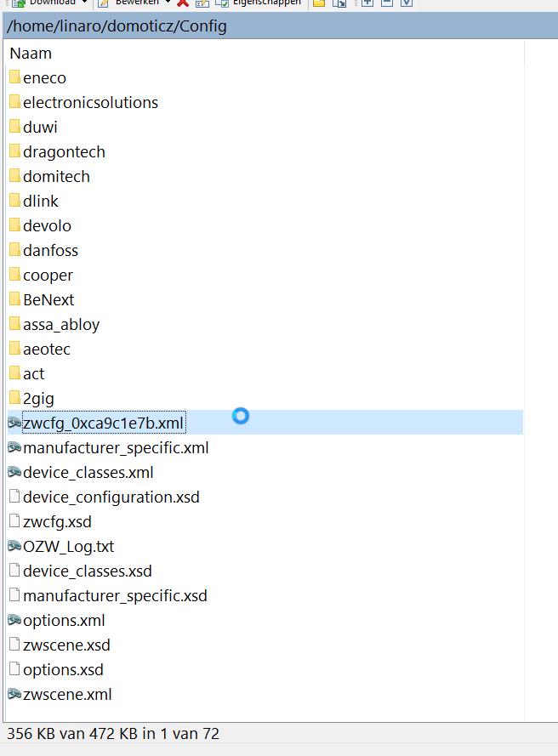Image resolution: width=558 pixels, height=756 pixels.
Task: Click the plus icon at the toolbar's right end
Action: [367, 3]
